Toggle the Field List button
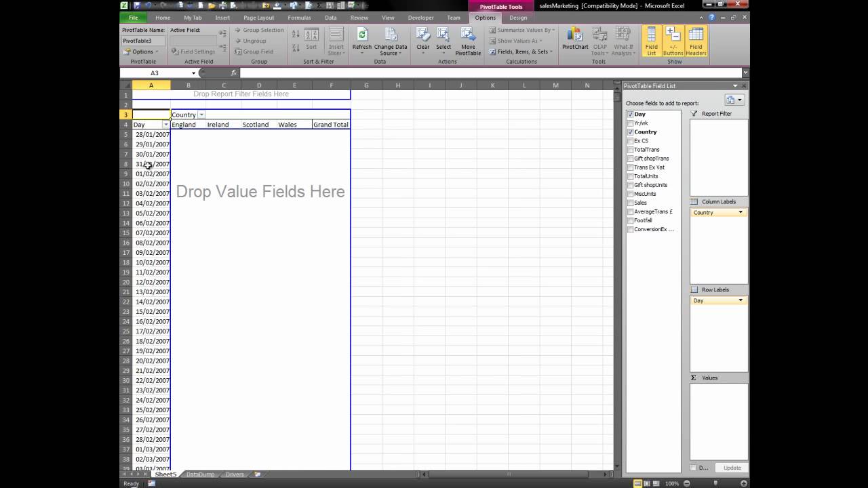 coord(652,41)
